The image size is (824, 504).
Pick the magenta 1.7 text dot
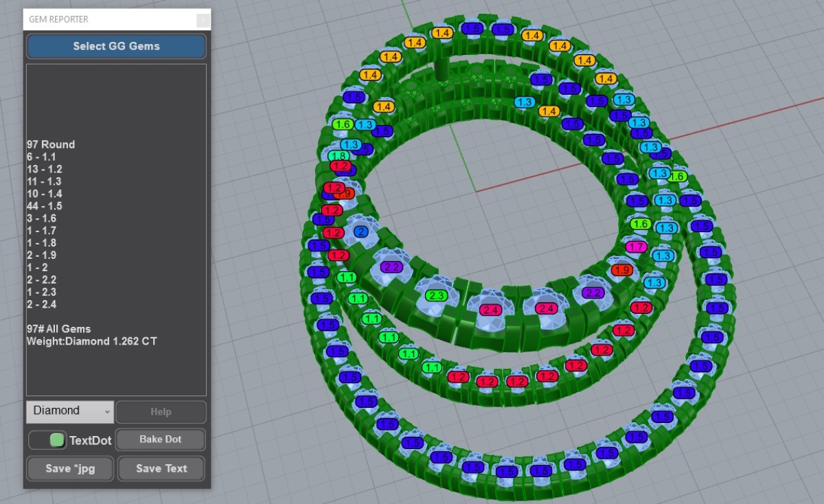[636, 247]
